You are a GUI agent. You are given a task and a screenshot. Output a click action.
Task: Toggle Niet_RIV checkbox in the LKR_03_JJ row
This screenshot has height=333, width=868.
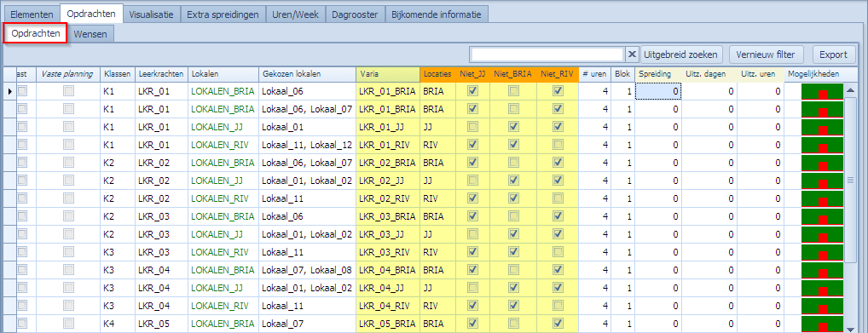tap(558, 234)
